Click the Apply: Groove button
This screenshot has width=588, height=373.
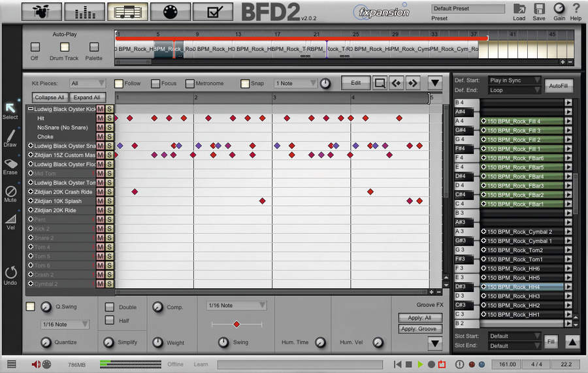420,329
